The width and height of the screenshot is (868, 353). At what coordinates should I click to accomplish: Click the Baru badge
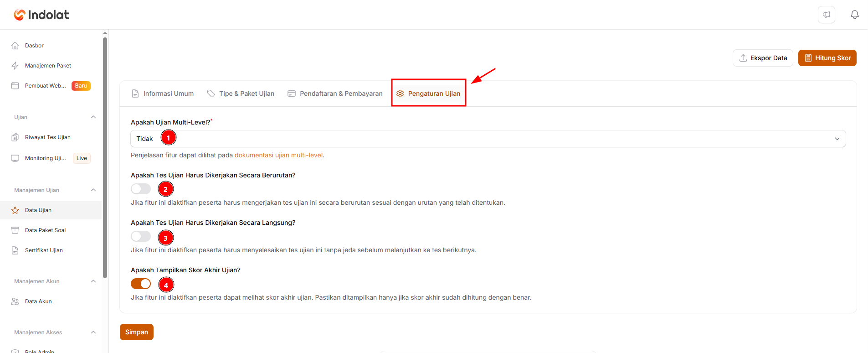pyautogui.click(x=81, y=86)
